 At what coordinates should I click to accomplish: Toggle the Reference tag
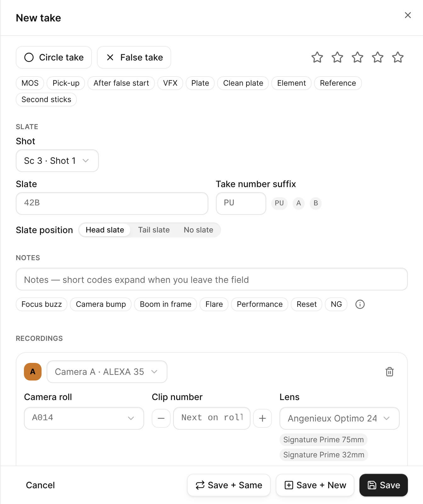tap(338, 83)
